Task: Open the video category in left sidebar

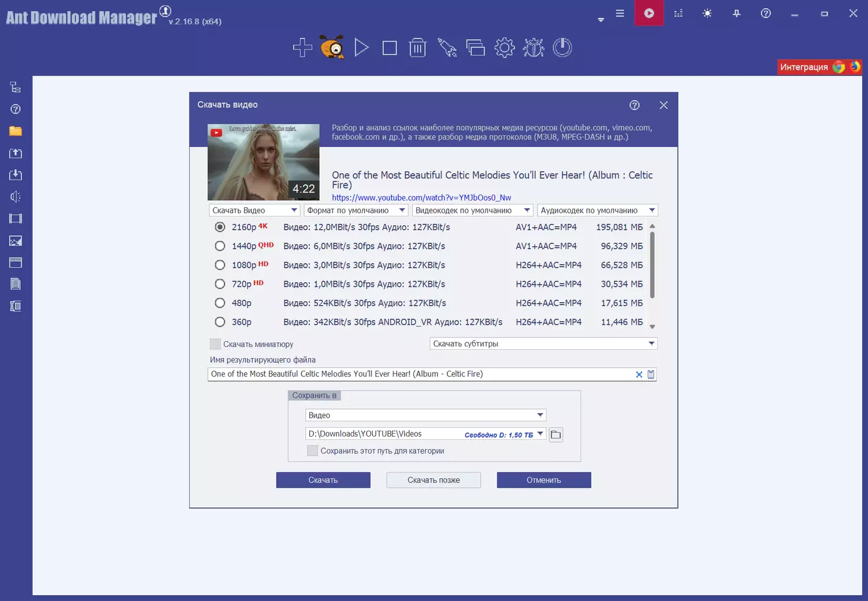Action: [16, 219]
